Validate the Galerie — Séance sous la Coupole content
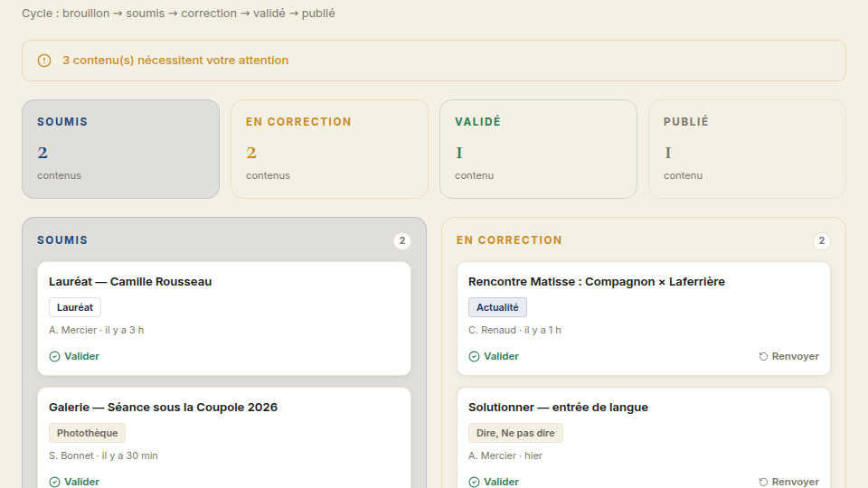Screen dimensions: 868x488 point(74,482)
